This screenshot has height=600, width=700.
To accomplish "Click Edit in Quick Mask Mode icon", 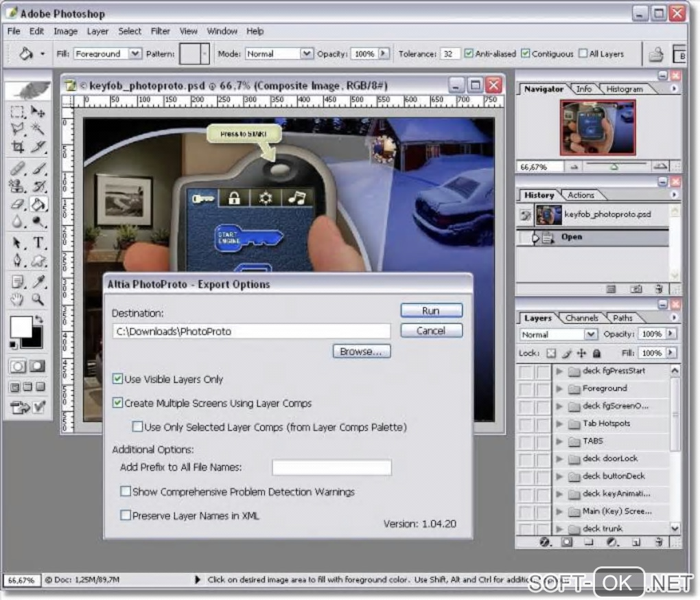I will (38, 367).
